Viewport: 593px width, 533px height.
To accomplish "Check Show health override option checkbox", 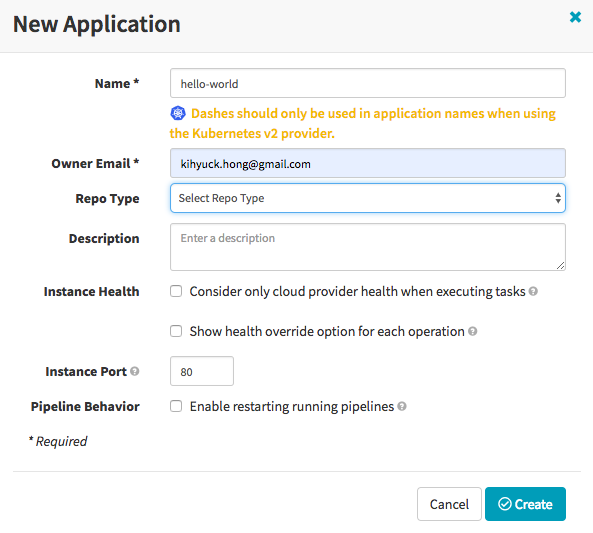I will (176, 331).
